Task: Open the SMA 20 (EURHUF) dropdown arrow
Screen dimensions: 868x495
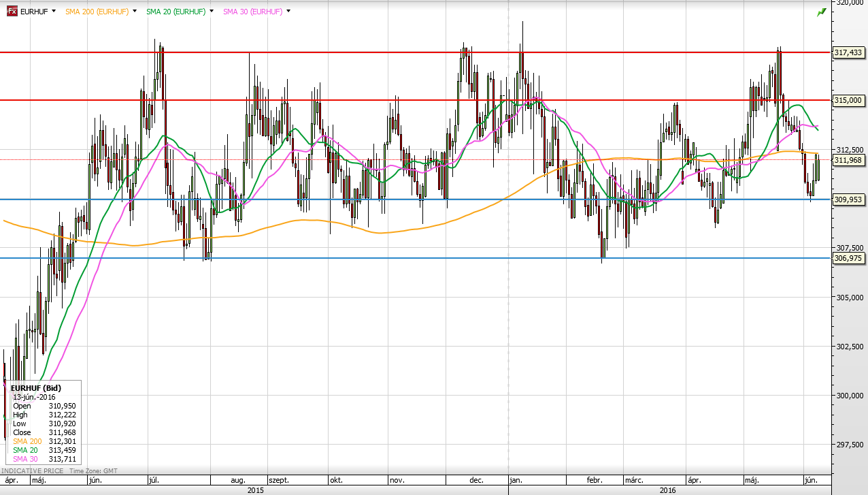Action: point(212,12)
